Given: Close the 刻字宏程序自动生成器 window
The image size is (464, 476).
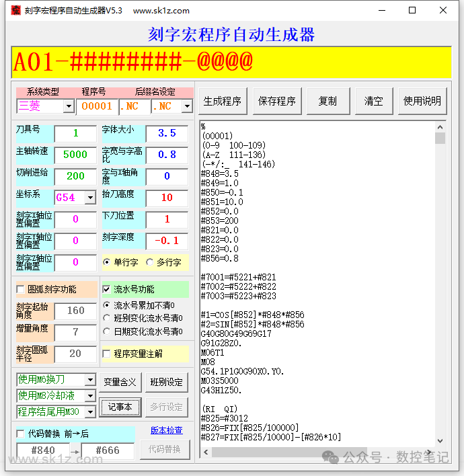Looking at the screenshot, I should pyautogui.click(x=443, y=10).
